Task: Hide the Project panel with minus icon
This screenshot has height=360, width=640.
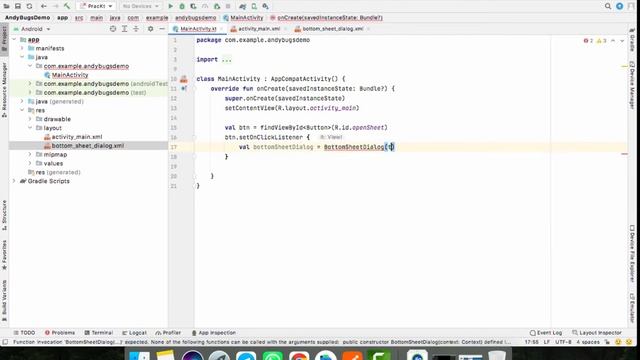Action: coord(162,29)
